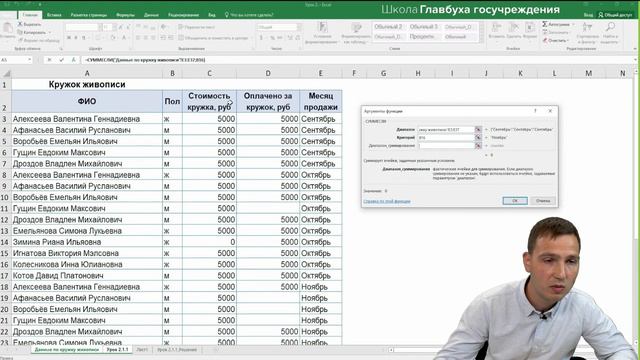This screenshot has width=640, height=360.
Task: Click the formula bar cancel X icon
Action: [49, 60]
